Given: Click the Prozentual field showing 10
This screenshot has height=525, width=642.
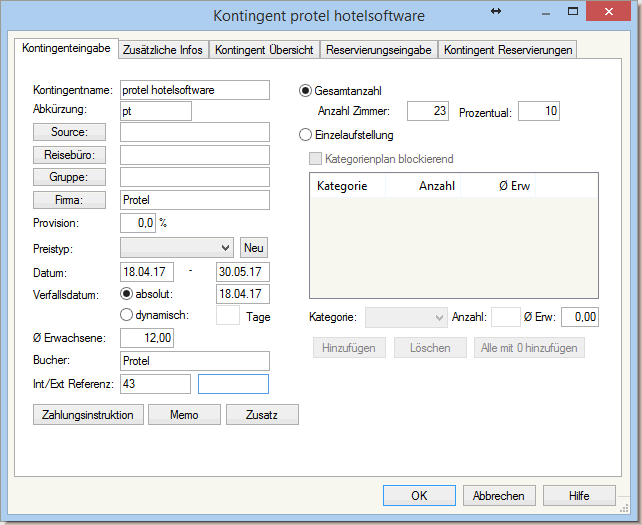Looking at the screenshot, I should coord(539,111).
